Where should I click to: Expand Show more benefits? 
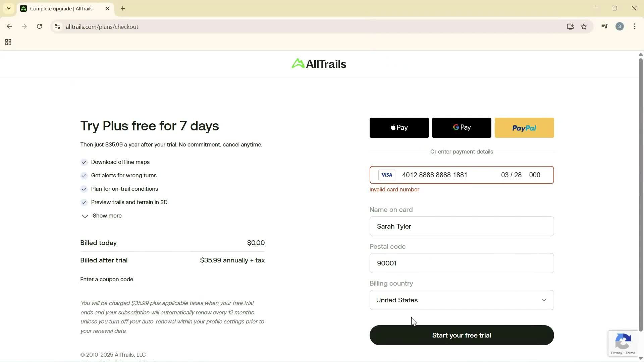click(x=107, y=216)
